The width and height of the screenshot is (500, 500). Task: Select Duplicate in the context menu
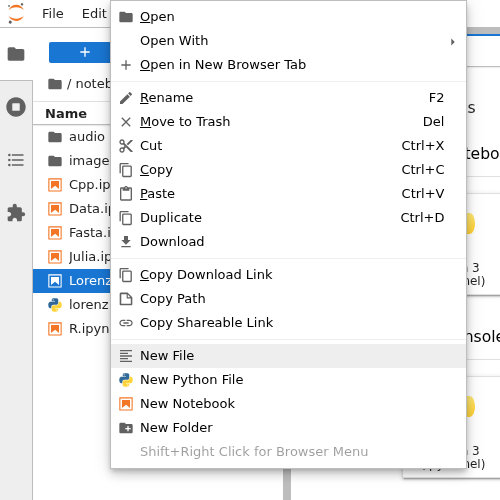click(288, 218)
